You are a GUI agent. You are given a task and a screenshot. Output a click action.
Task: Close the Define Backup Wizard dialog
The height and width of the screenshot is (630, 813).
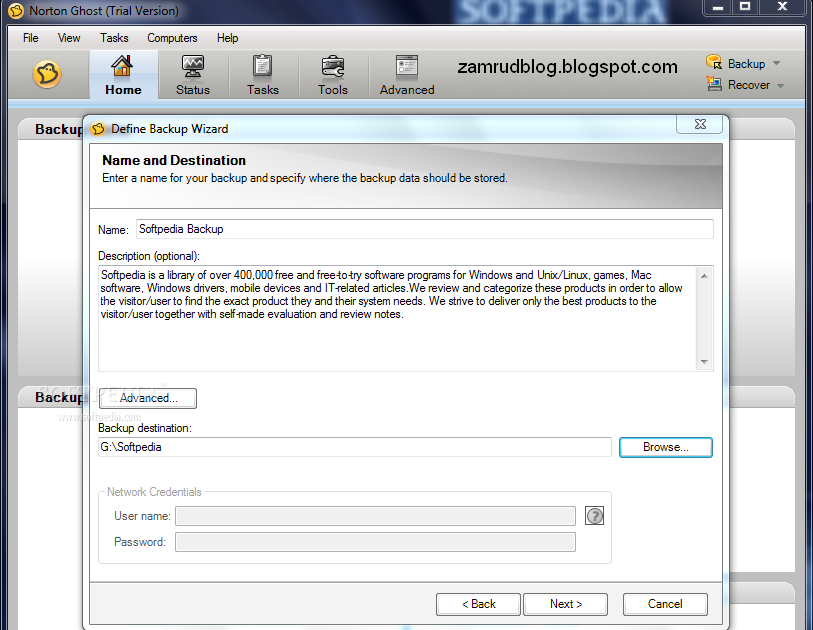[x=699, y=124]
